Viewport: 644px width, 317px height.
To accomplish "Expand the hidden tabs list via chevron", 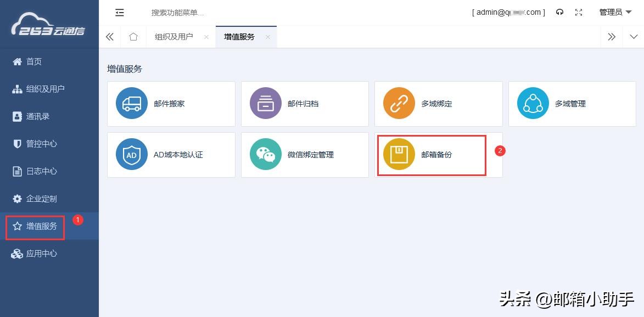I will [634, 37].
